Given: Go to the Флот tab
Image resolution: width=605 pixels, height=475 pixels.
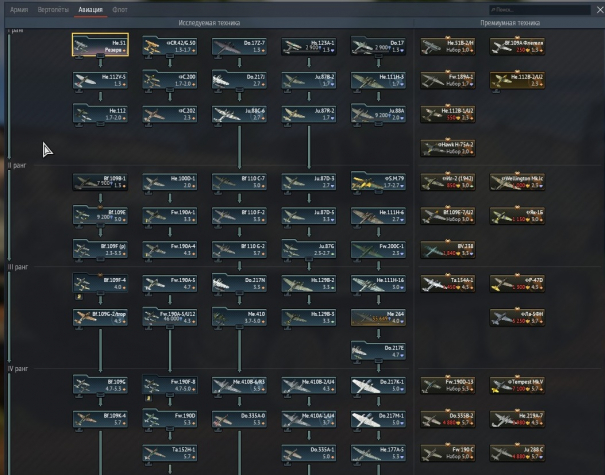Looking at the screenshot, I should [120, 10].
